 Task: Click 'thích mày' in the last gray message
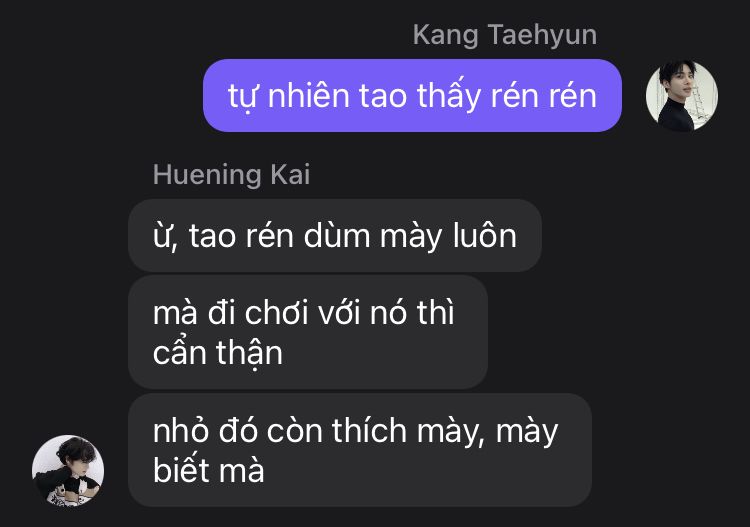pyautogui.click(x=408, y=432)
